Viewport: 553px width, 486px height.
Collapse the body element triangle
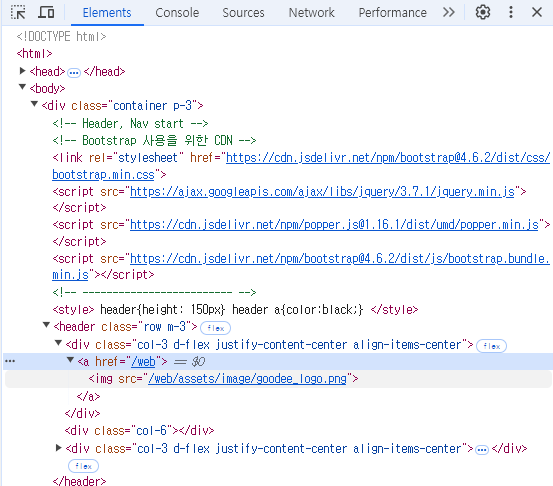tap(23, 87)
